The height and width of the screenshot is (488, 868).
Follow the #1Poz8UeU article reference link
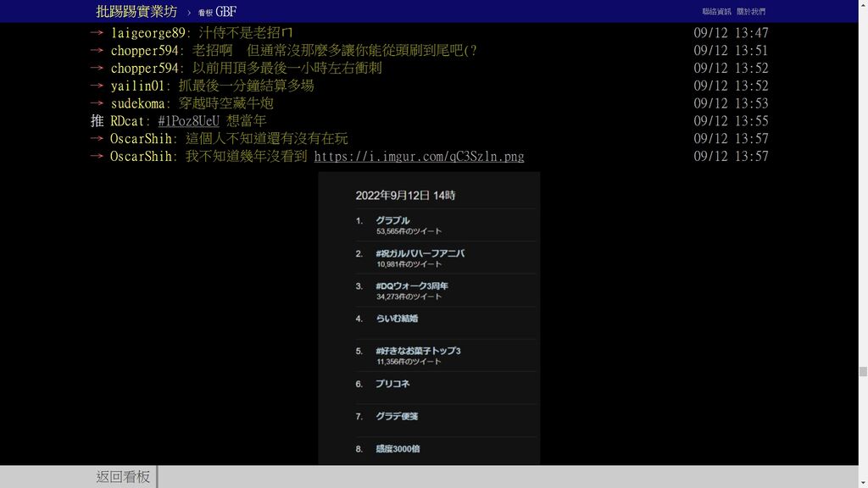pos(188,121)
